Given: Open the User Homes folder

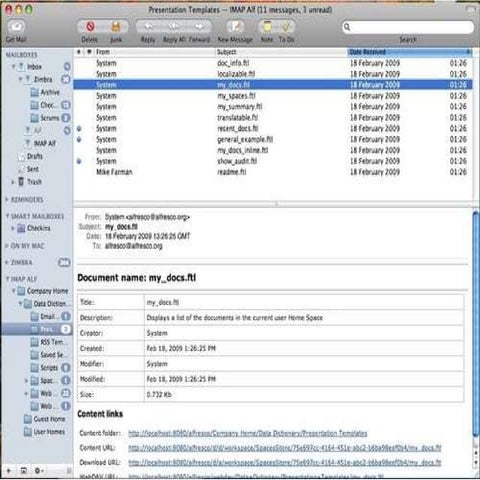Looking at the screenshot, I should tap(49, 432).
